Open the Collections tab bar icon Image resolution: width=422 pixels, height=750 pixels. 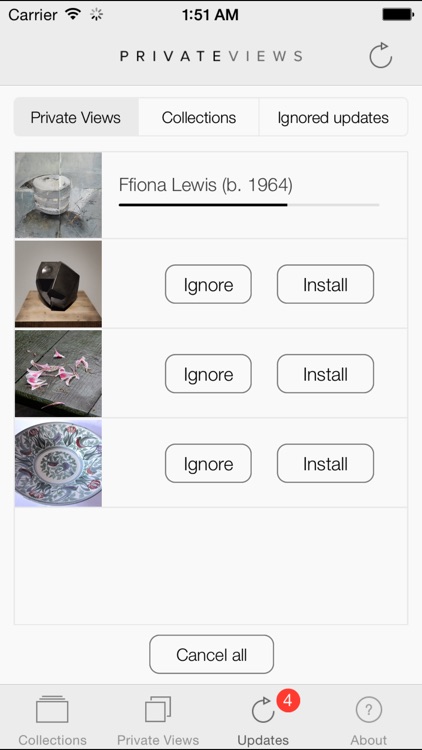[52, 709]
